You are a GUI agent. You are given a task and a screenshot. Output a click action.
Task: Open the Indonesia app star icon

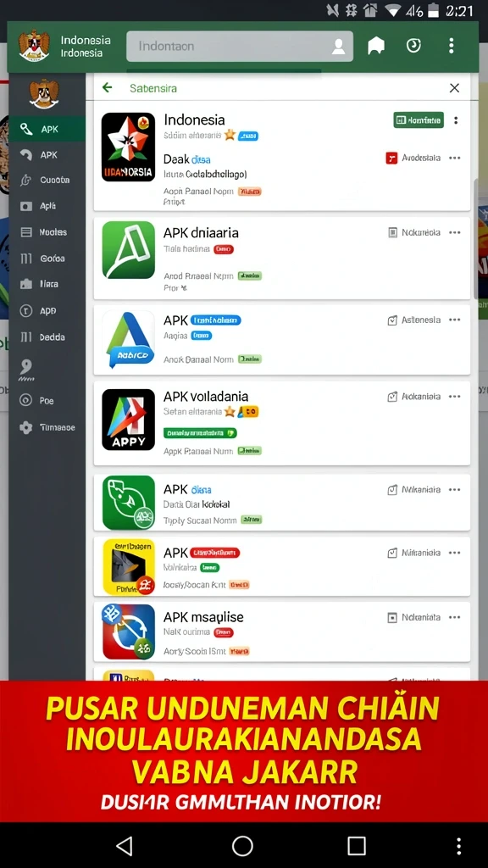click(129, 147)
